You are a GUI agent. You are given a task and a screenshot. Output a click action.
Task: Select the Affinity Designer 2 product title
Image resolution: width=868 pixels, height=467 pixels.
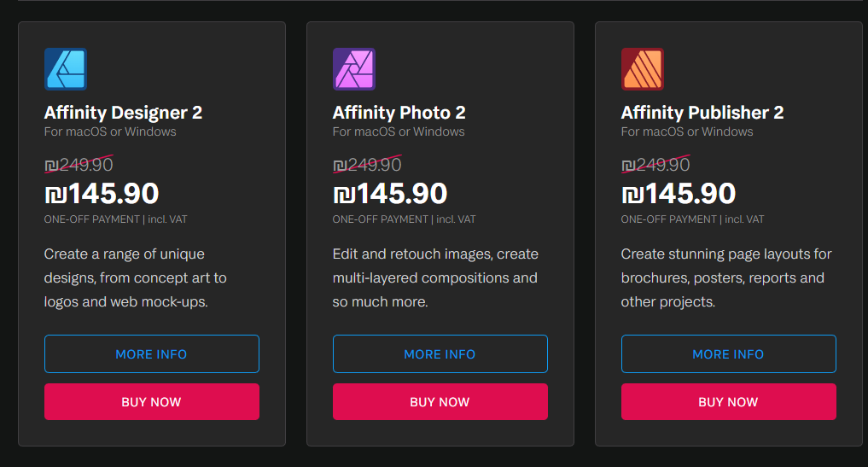click(123, 113)
